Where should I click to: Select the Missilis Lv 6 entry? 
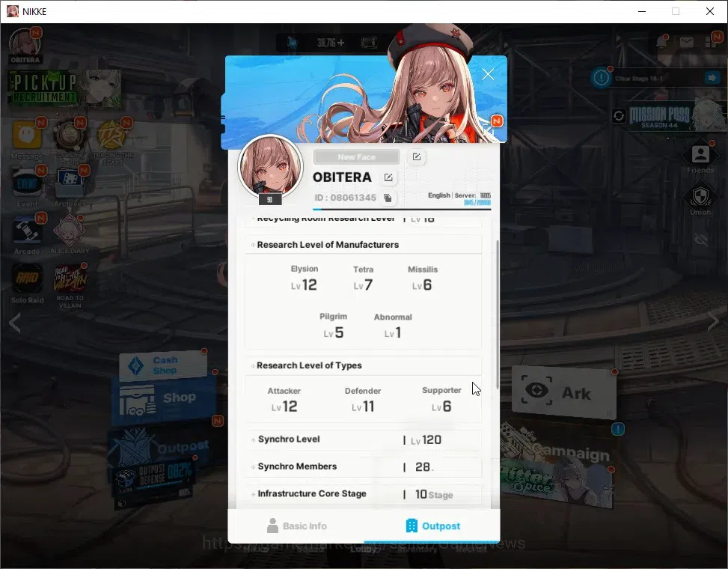click(423, 278)
